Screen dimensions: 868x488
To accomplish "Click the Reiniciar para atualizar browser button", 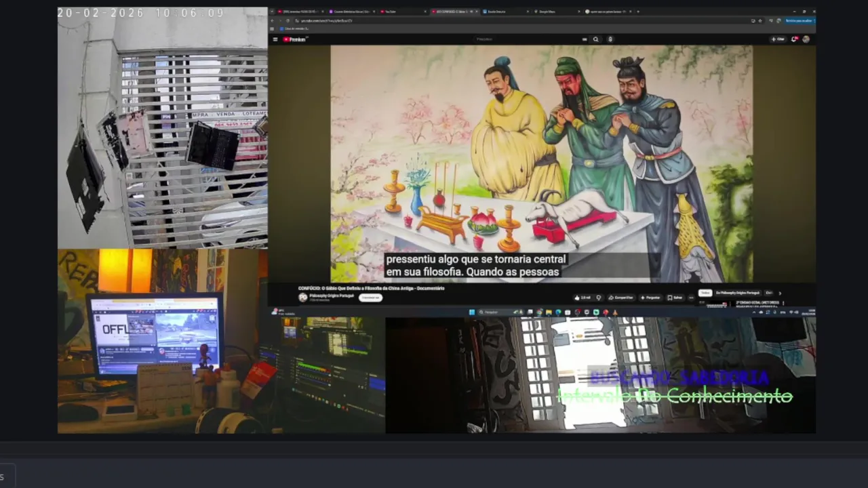I will tap(798, 20).
